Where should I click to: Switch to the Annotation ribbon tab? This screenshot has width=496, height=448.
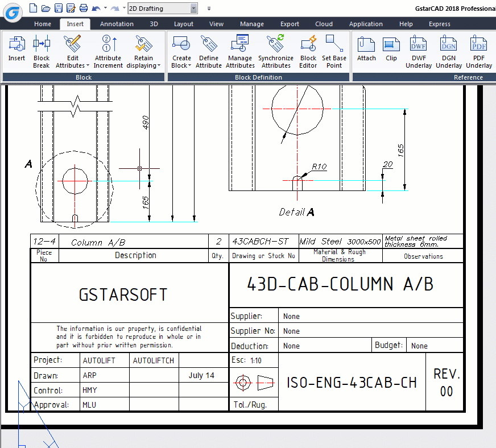click(x=117, y=24)
